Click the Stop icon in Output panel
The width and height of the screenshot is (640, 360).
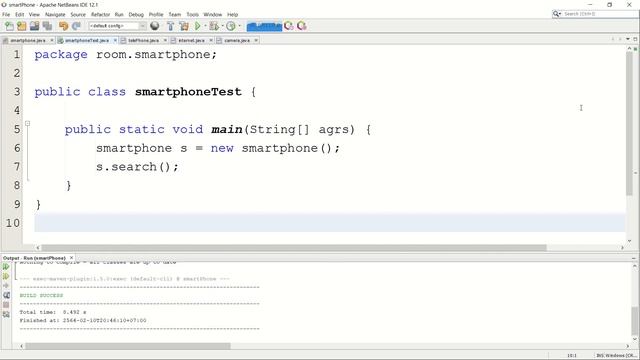point(6,304)
